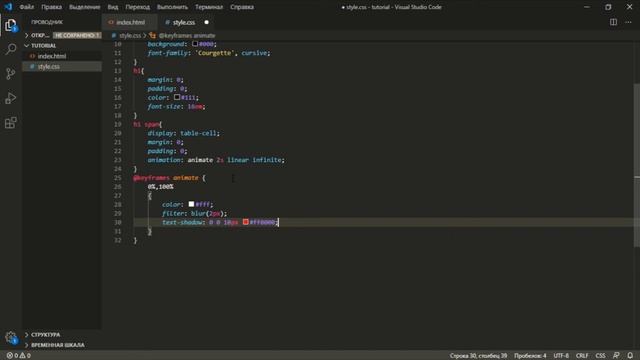
Task: Click the ПРОВОДНИК explorer header
Action: click(x=47, y=22)
